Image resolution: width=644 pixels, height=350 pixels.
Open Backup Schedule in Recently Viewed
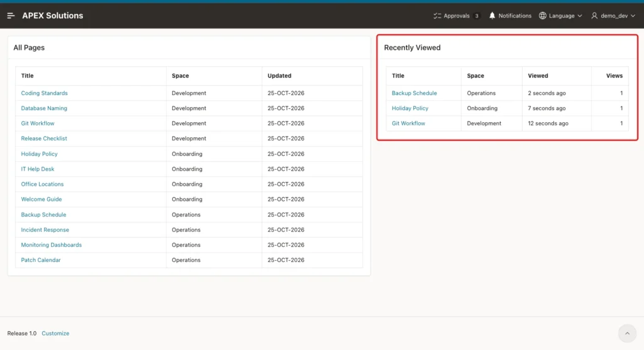414,93
